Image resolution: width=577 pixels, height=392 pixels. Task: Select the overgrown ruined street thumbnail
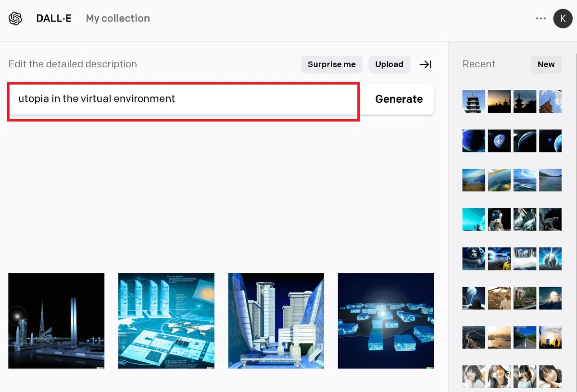point(525,298)
